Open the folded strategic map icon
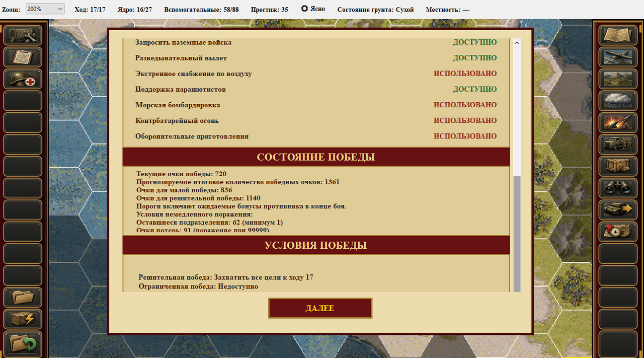Viewport: 644px width, 358px height. [x=618, y=35]
